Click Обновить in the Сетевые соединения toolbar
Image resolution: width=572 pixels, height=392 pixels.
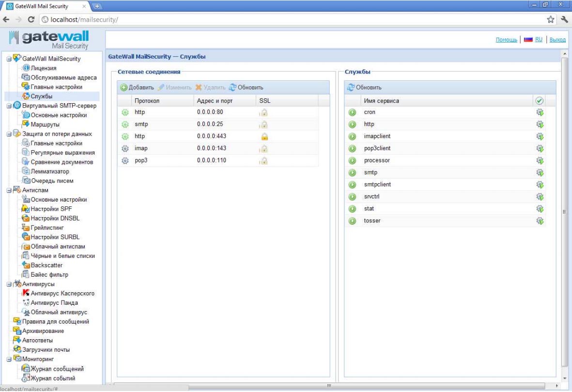[x=246, y=88]
